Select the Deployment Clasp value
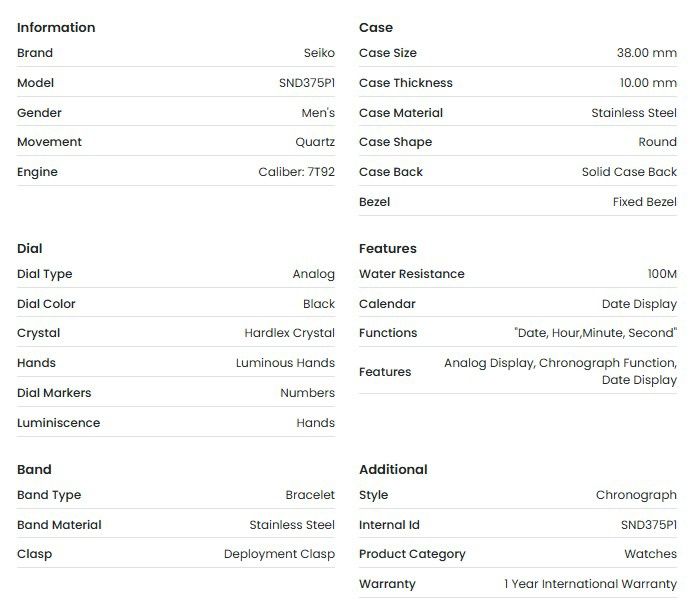The height and width of the screenshot is (612, 693). [x=279, y=554]
